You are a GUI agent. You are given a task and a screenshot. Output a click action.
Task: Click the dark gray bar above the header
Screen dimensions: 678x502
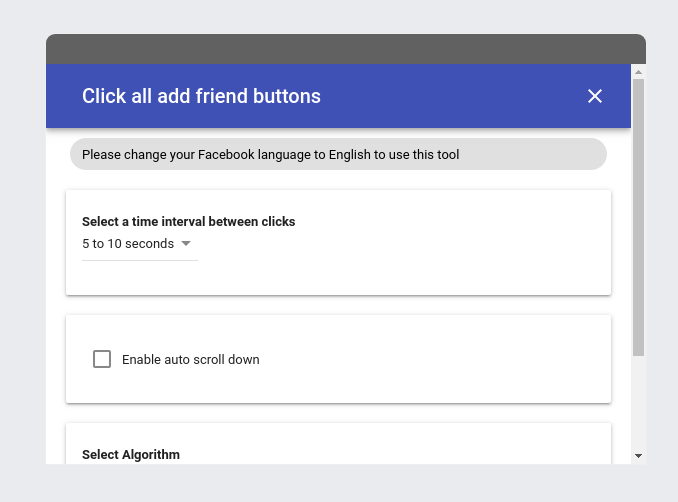pyautogui.click(x=345, y=49)
